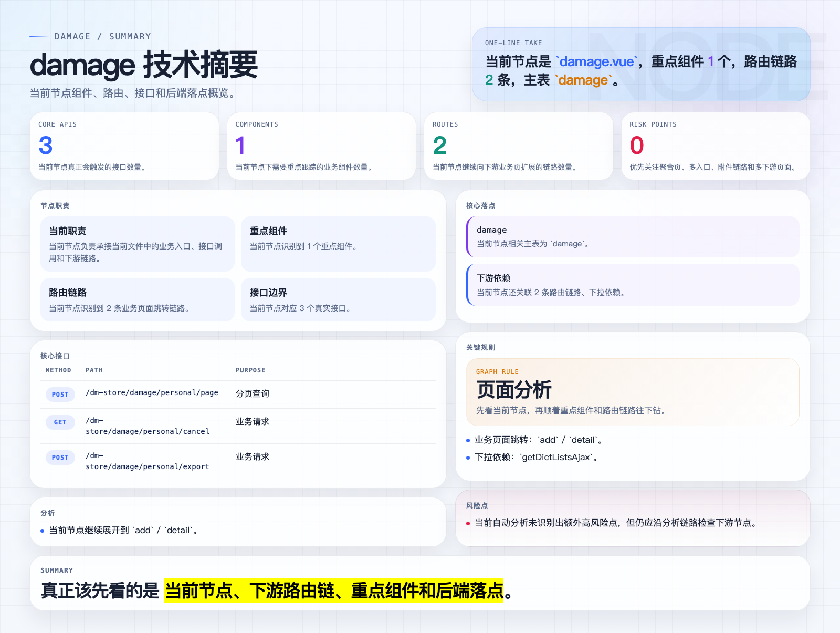
Task: Click the path /dm-store/damage/personal/cancel
Action: click(148, 426)
